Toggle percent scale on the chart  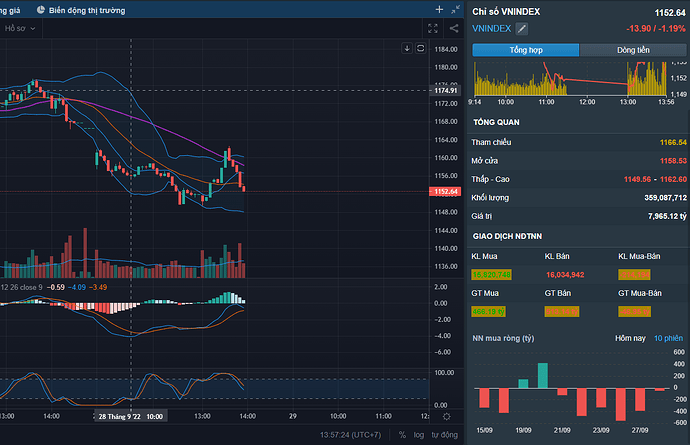click(x=403, y=435)
